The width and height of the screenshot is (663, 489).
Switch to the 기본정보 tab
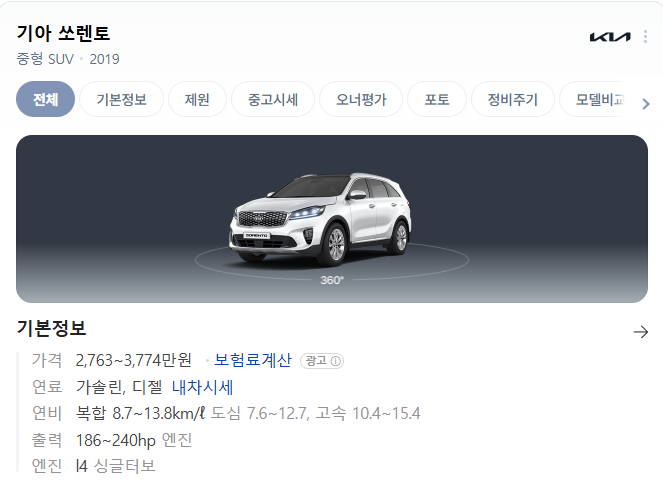pos(121,99)
